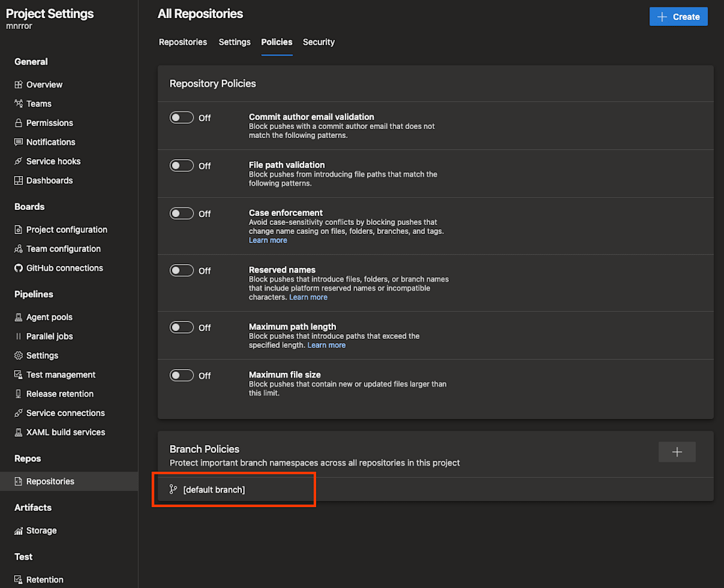This screenshot has width=724, height=588.
Task: Click the Release retention icon
Action: 19,394
